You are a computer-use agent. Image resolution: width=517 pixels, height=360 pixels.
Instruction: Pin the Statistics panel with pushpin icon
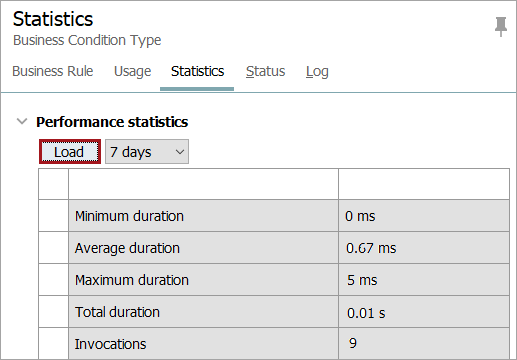501,26
